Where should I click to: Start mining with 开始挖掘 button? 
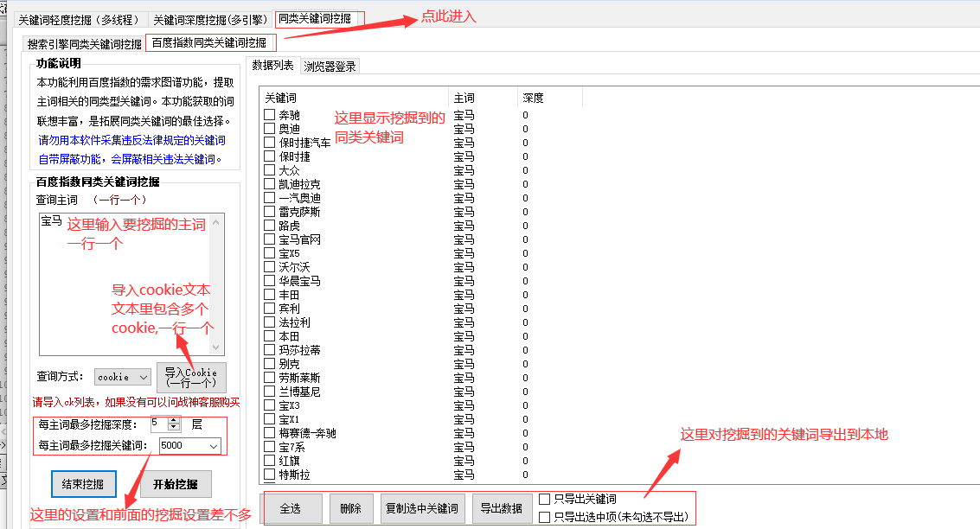pos(175,484)
